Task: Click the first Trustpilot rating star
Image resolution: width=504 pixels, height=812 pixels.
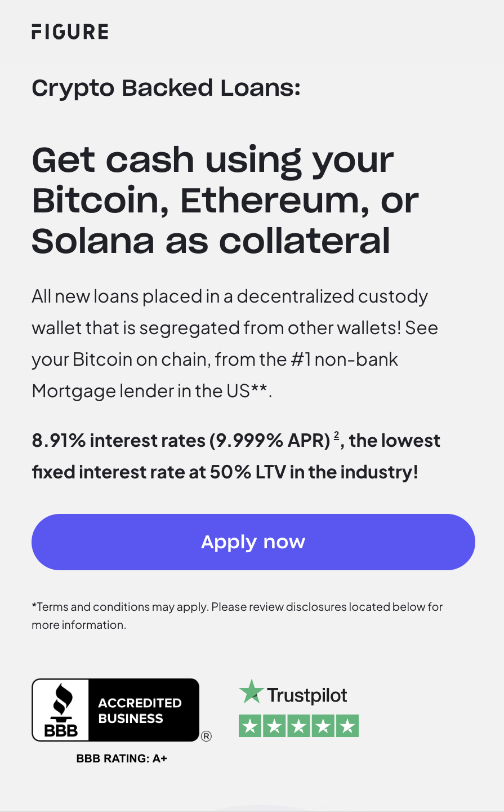Action: (x=250, y=726)
